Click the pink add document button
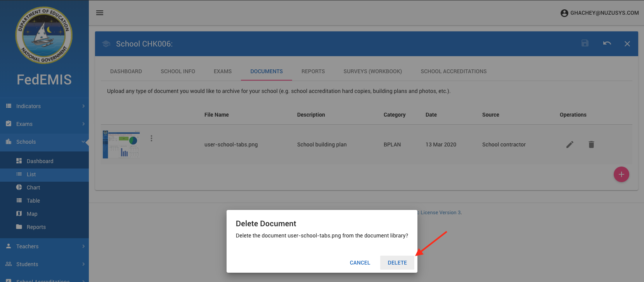The width and height of the screenshot is (644, 282). coord(621,174)
